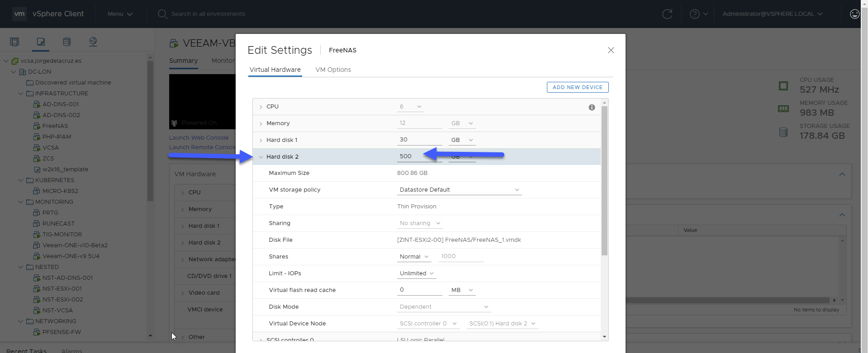Screen dimensions: 868x353
Task: Click the ADD NEW DEVICE button
Action: click(578, 87)
